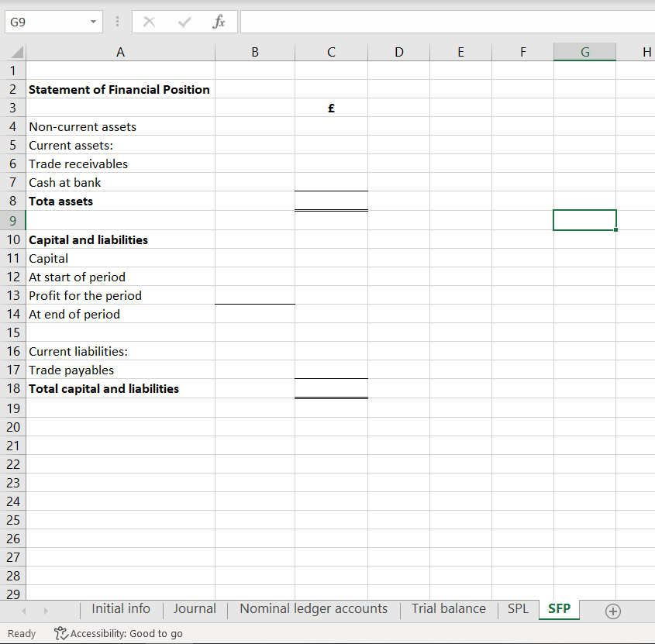This screenshot has width=655, height=644.
Task: Select the 'Cash at bank' cell
Action: tap(120, 183)
